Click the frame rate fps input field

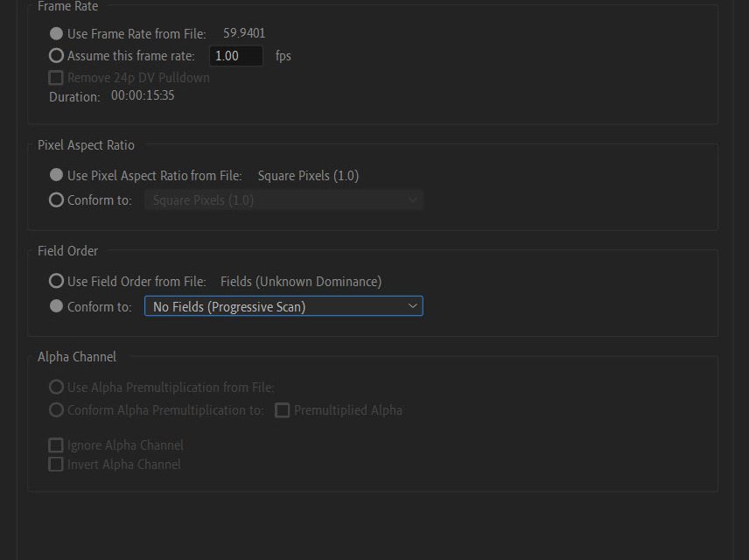(x=236, y=56)
